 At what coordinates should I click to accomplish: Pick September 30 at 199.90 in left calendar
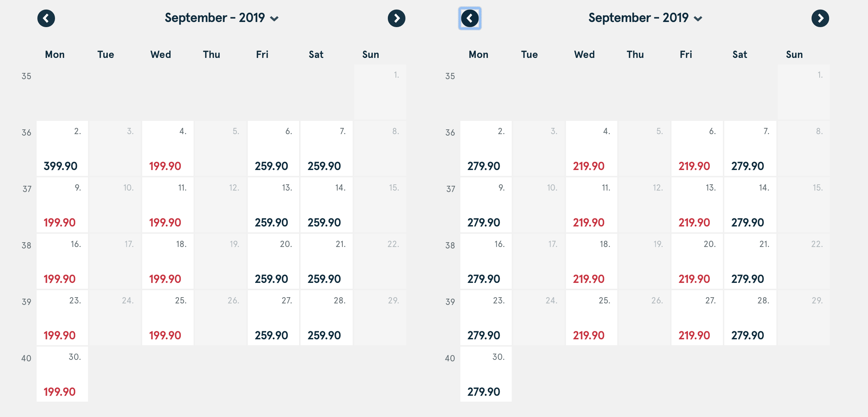coord(62,374)
